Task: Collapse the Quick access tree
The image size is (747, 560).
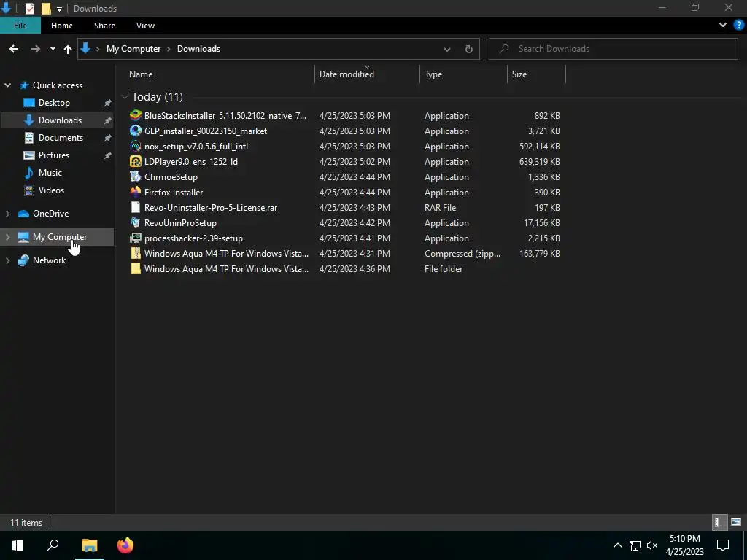Action: click(x=7, y=85)
